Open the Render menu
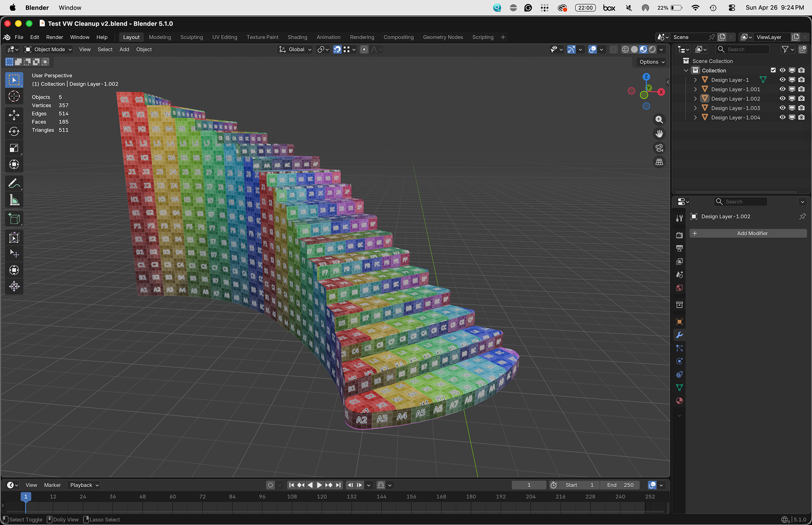This screenshot has width=812, height=525. [x=55, y=37]
